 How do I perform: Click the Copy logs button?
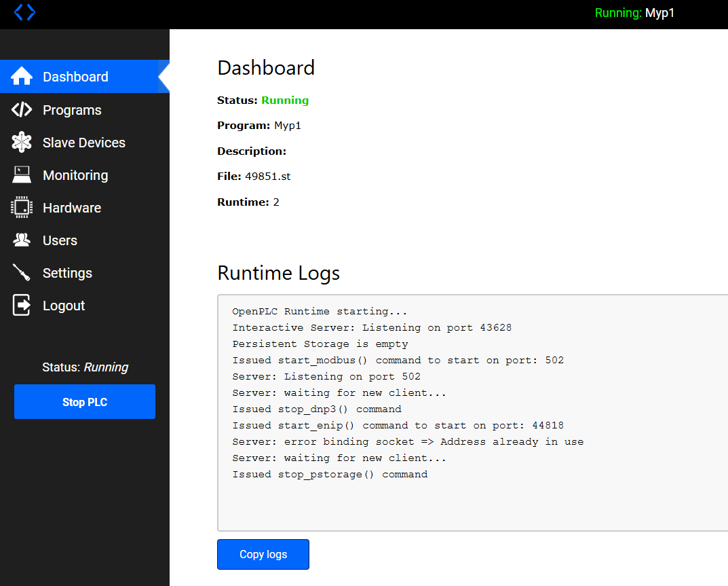(x=263, y=554)
